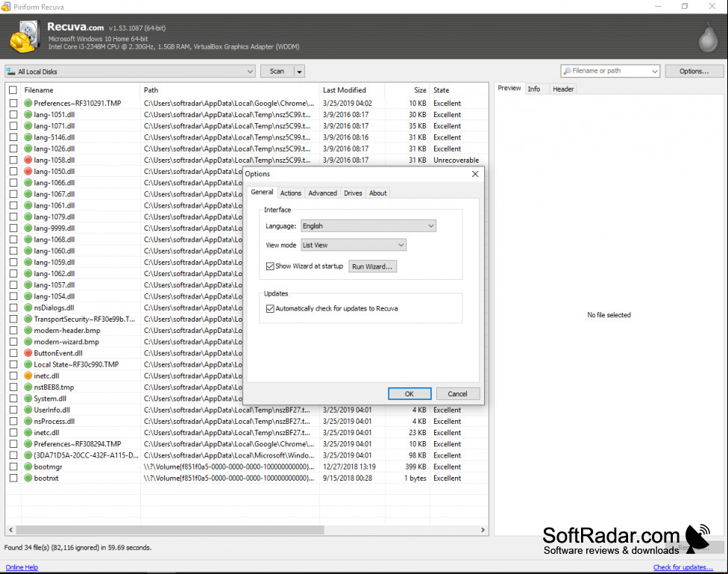The image size is (728, 574).
Task: Click the red status dot of lang-1050.dll
Action: 28,172
